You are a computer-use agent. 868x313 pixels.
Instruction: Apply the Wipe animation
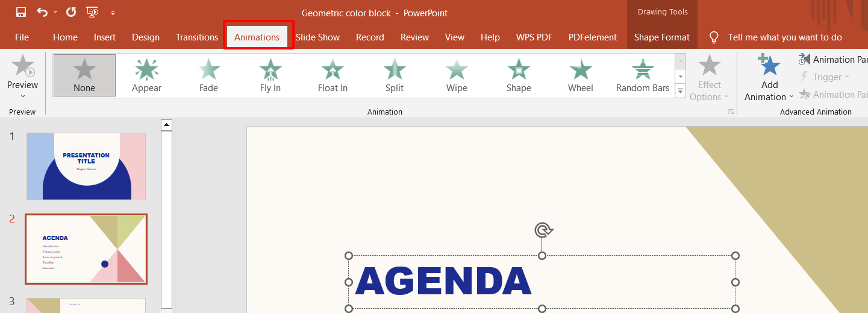click(457, 75)
